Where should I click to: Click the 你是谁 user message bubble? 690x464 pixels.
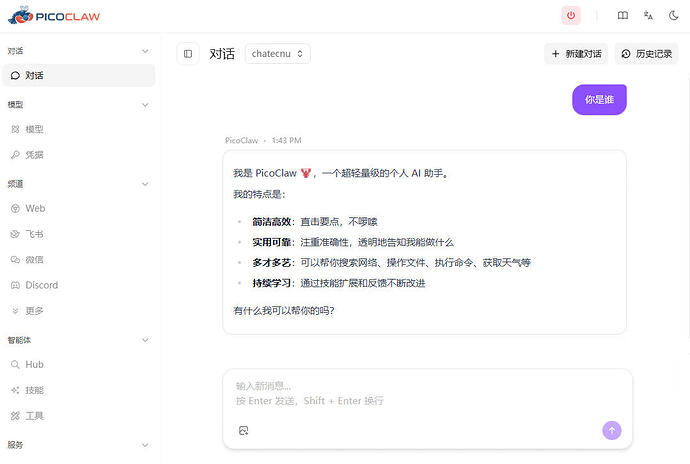pyautogui.click(x=599, y=99)
